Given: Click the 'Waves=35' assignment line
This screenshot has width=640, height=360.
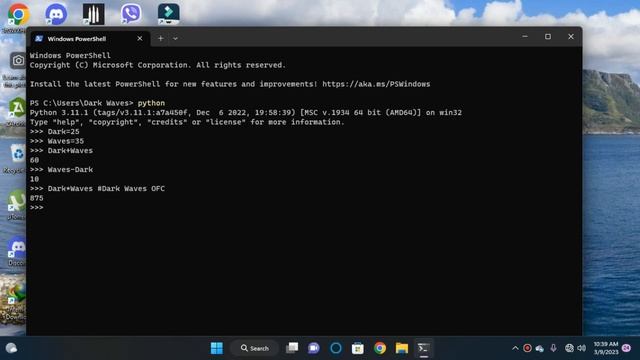Looking at the screenshot, I should (x=57, y=141).
